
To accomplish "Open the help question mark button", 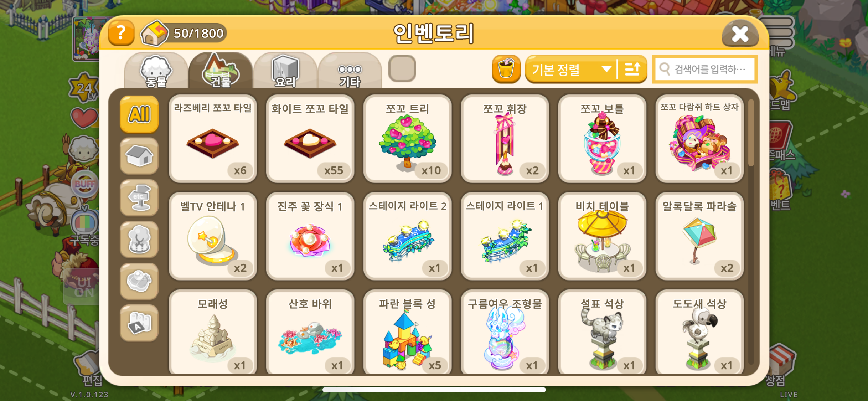I will (x=121, y=33).
